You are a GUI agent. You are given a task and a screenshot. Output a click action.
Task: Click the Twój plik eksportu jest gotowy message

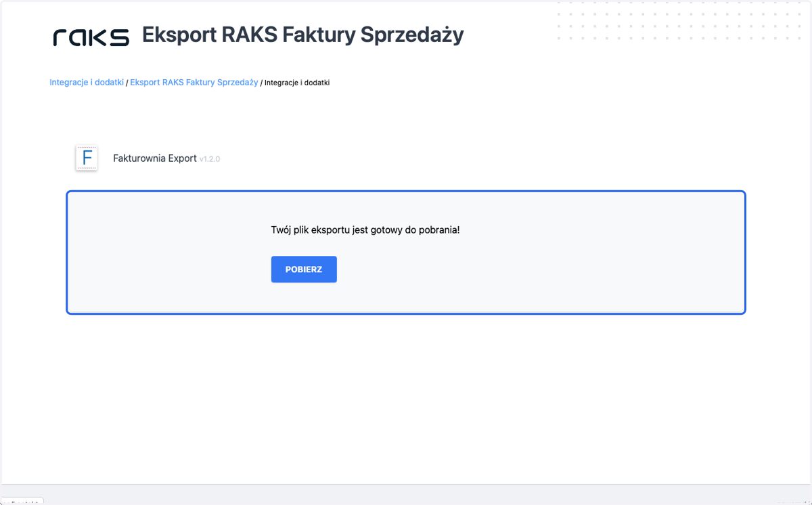tap(365, 230)
